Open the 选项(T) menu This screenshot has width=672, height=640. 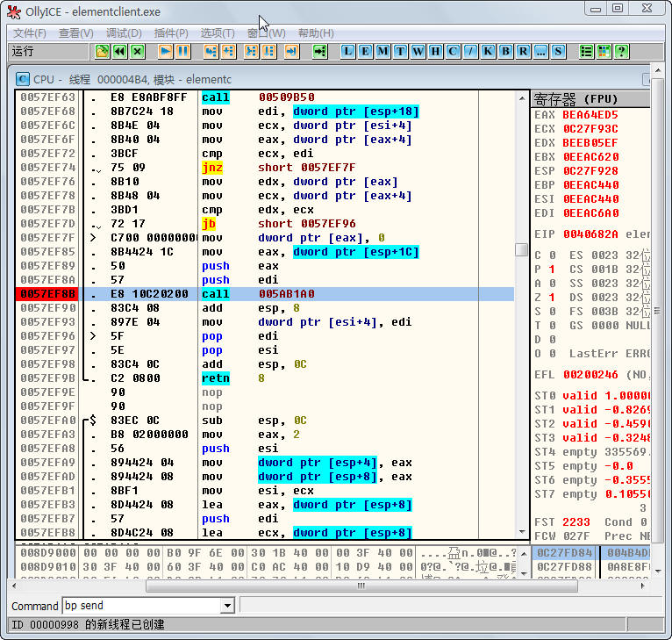click(218, 33)
